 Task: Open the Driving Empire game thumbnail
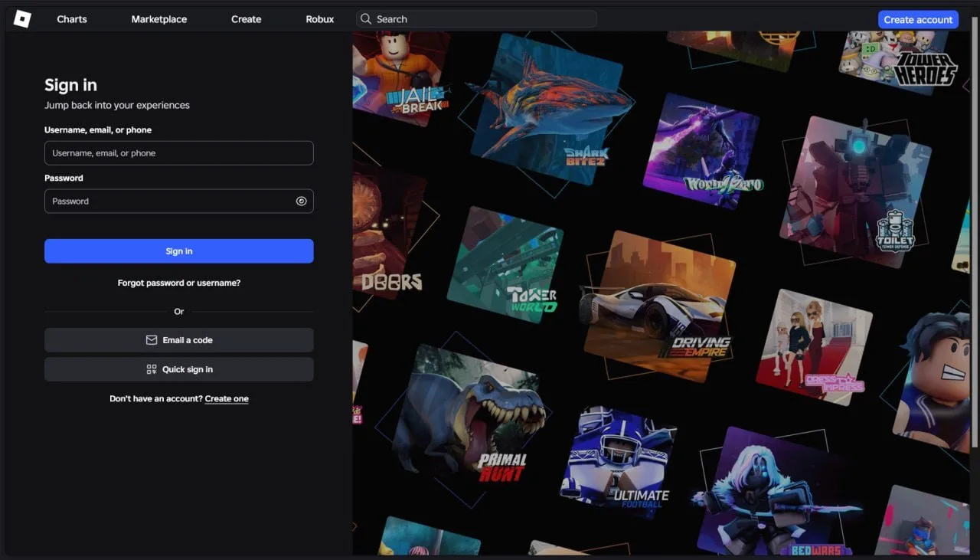point(659,306)
